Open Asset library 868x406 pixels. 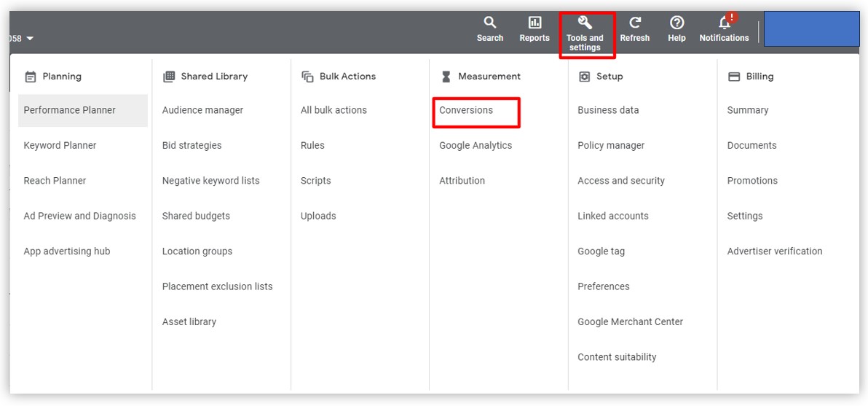point(189,321)
